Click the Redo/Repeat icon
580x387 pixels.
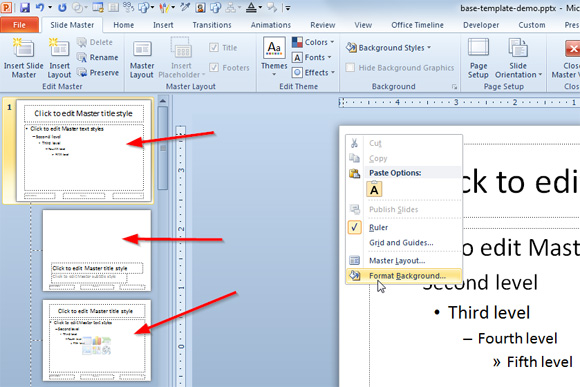(x=62, y=7)
